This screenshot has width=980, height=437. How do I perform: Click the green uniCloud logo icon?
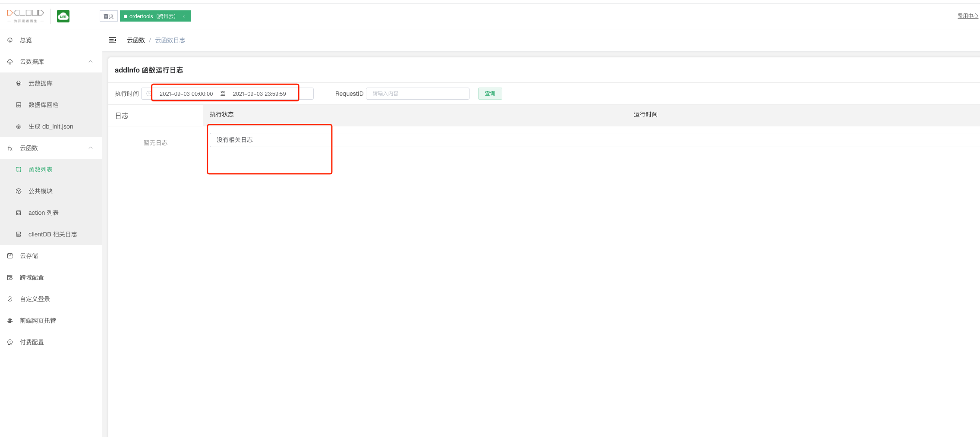point(63,16)
